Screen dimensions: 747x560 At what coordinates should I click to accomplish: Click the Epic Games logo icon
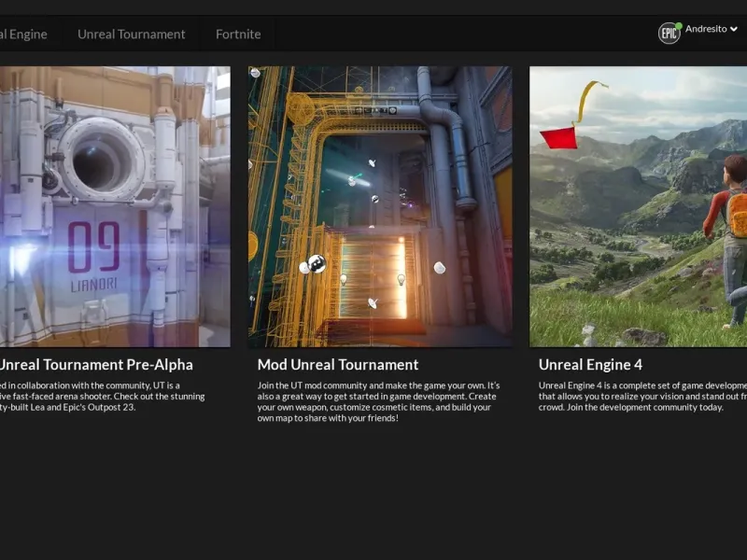669,34
